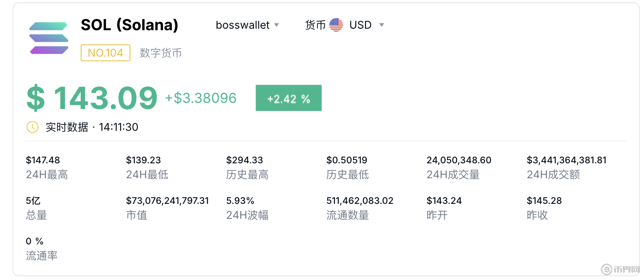Click the SOL (Solana) title

point(130,25)
